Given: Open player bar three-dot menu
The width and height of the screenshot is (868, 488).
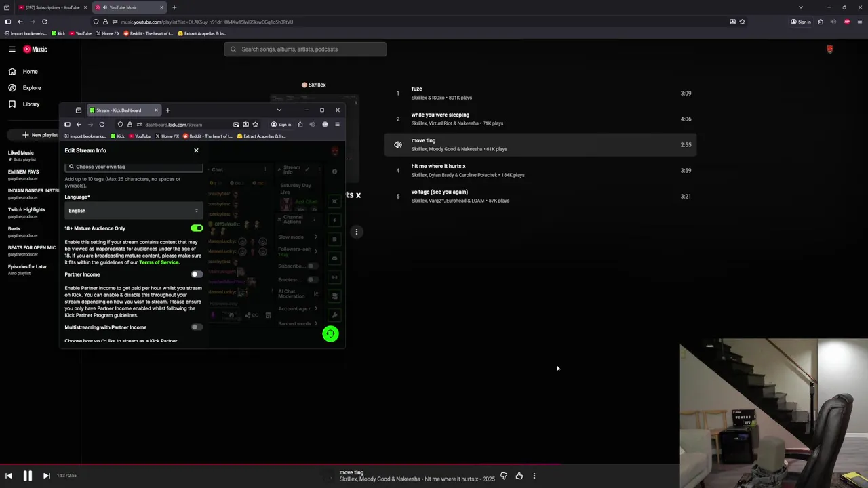Looking at the screenshot, I should point(534,476).
